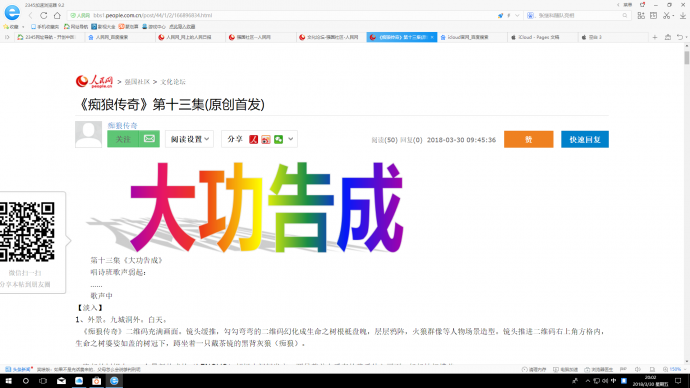Screen dimensions: 690x388
Task: Click the 点此导入收藏 bookmark link
Action: 182,27
